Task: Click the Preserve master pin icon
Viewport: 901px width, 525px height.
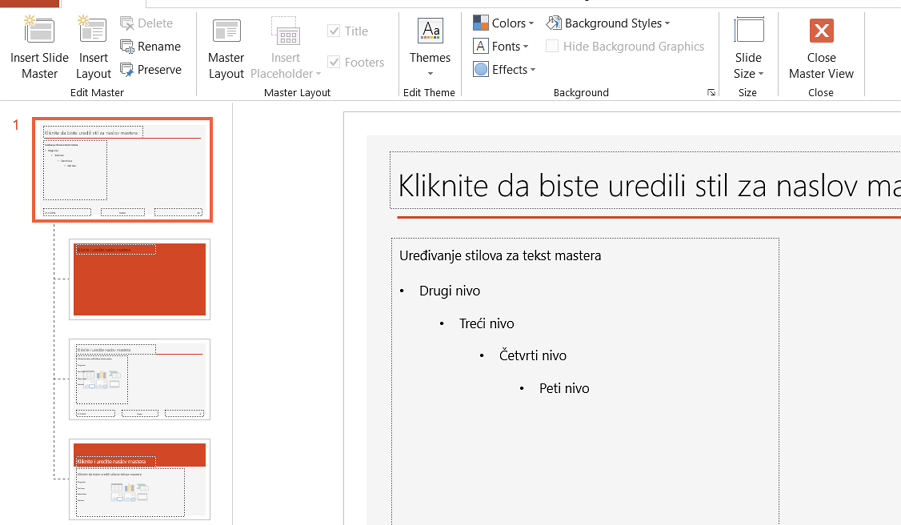Action: pyautogui.click(x=127, y=70)
